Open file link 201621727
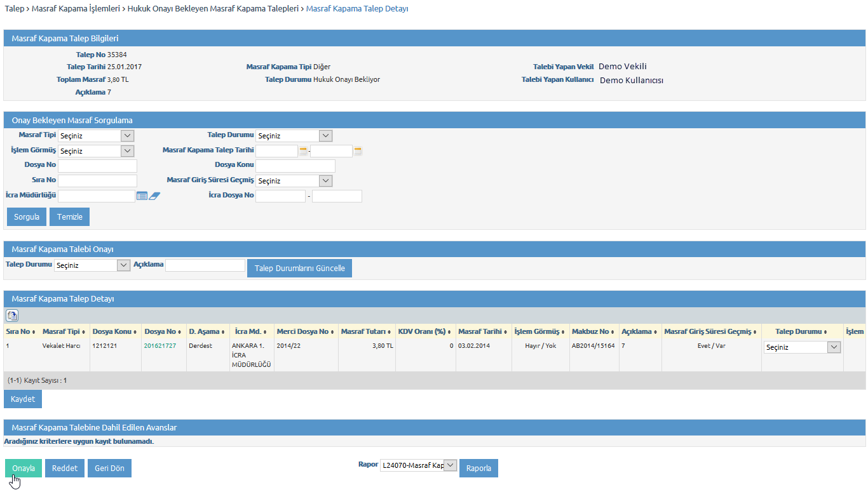 [160, 345]
